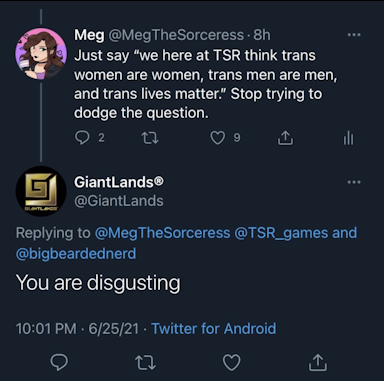
Task: Open the @GiantLands handle
Action: 119,201
